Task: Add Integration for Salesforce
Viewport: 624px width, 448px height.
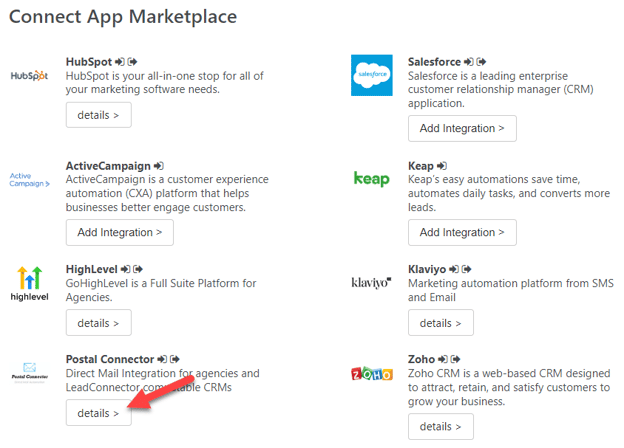Action: (x=462, y=129)
